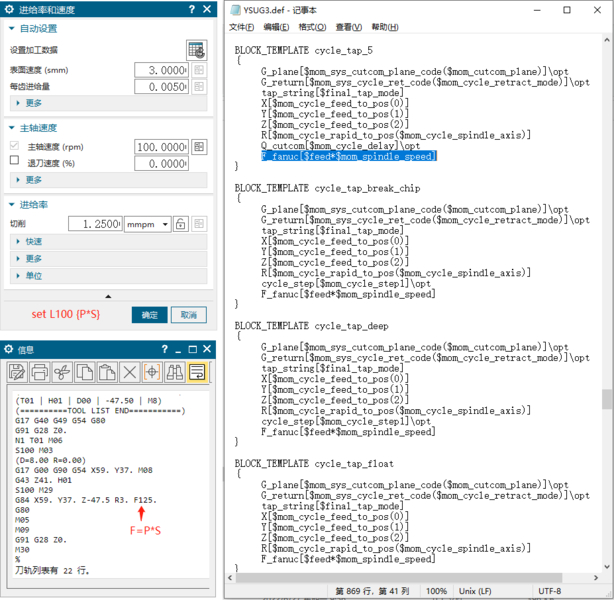Image resolution: width=614 pixels, height=600 pixels.
Task: Toggle the 主轴速度 (rpm) checkbox
Action: coord(14,146)
